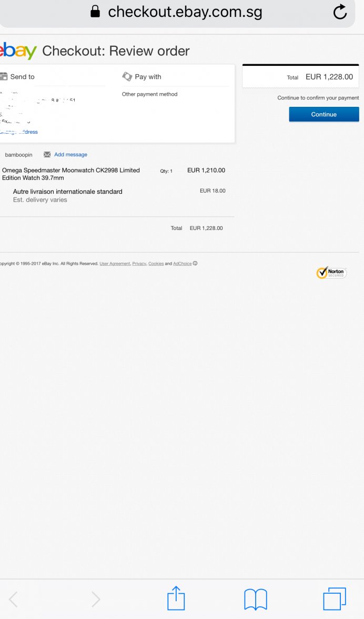
Task: Click the envelope icon beside Add message
Action: point(47,154)
